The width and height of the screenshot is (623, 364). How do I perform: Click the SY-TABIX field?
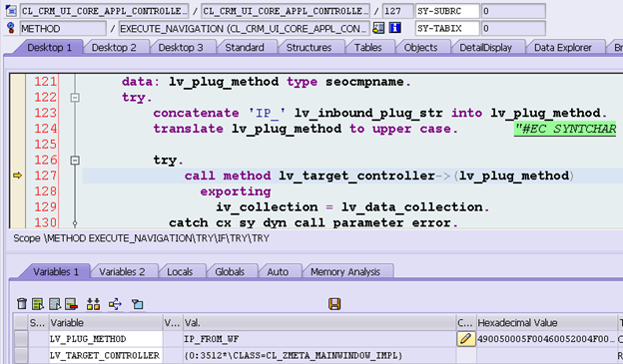click(447, 29)
